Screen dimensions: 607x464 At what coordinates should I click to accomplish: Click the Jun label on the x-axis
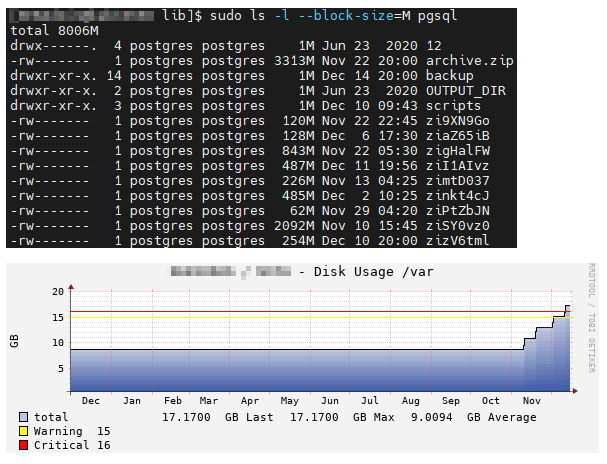click(x=329, y=401)
